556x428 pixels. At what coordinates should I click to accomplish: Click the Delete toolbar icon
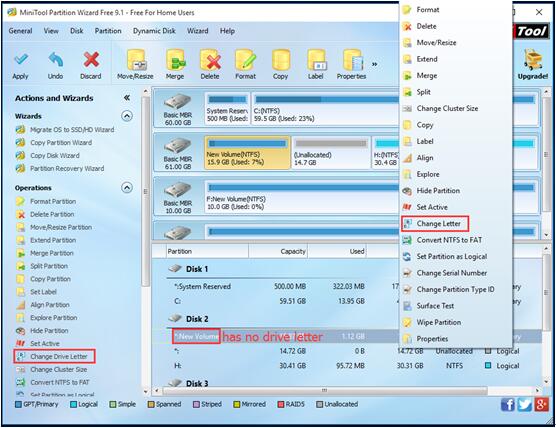click(210, 60)
